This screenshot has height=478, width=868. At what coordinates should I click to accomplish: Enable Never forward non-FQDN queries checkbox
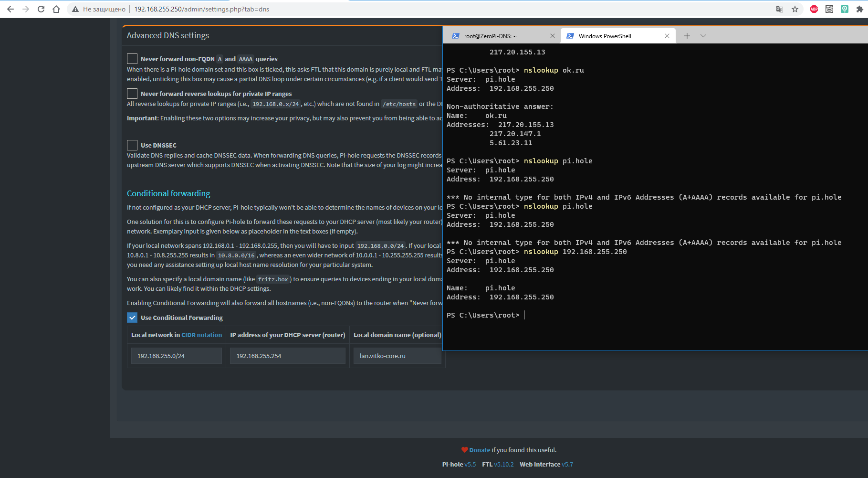click(132, 59)
